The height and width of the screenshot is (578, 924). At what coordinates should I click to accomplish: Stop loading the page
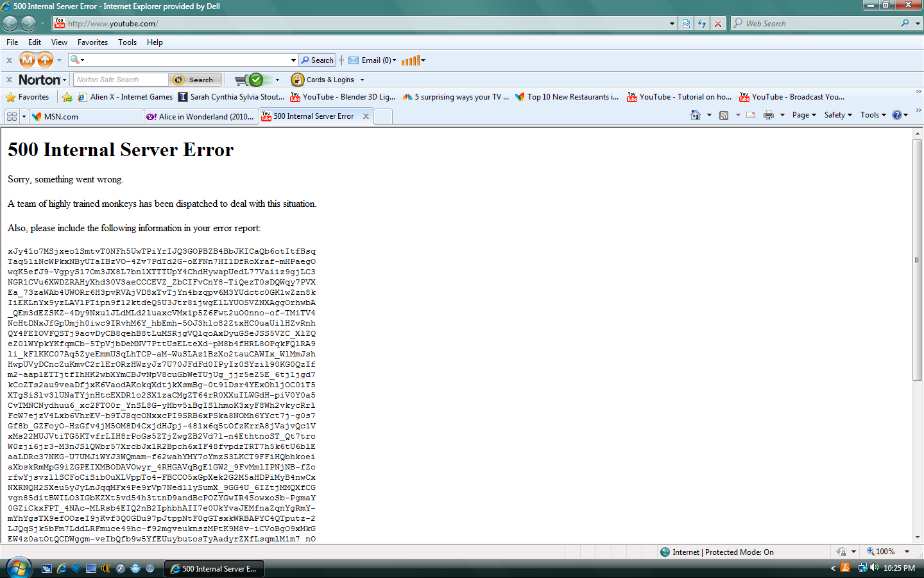[717, 23]
